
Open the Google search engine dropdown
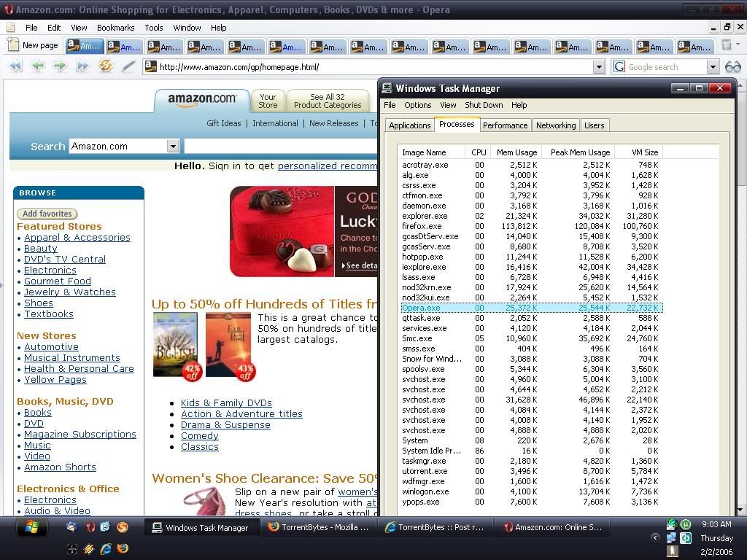[x=712, y=67]
